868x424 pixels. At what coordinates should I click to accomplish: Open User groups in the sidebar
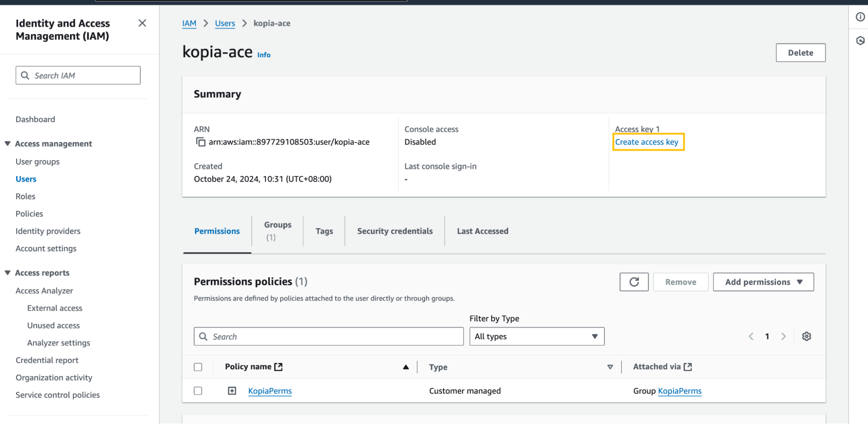click(x=37, y=162)
